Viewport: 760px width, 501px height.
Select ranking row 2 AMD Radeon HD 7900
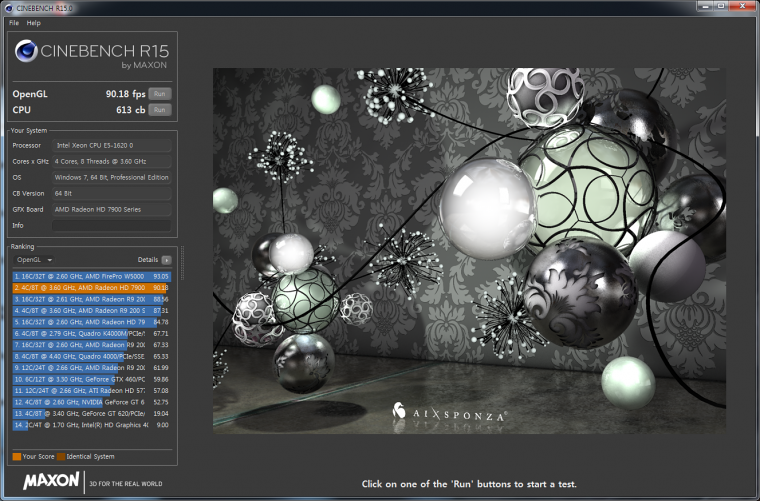92,288
